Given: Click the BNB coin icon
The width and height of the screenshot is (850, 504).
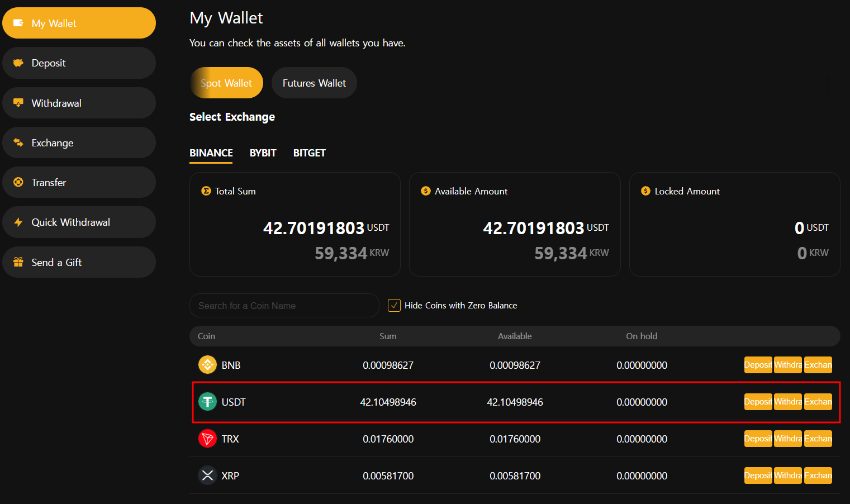Looking at the screenshot, I should (x=207, y=365).
